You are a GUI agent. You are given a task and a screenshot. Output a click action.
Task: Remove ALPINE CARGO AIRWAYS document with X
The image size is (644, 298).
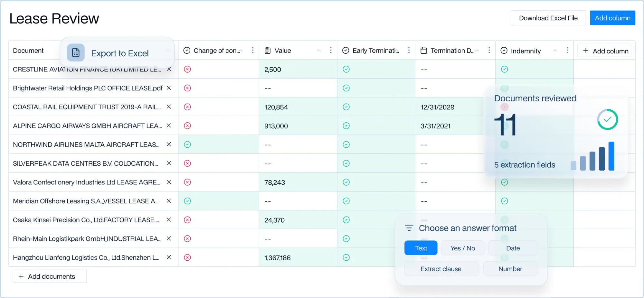(169, 126)
